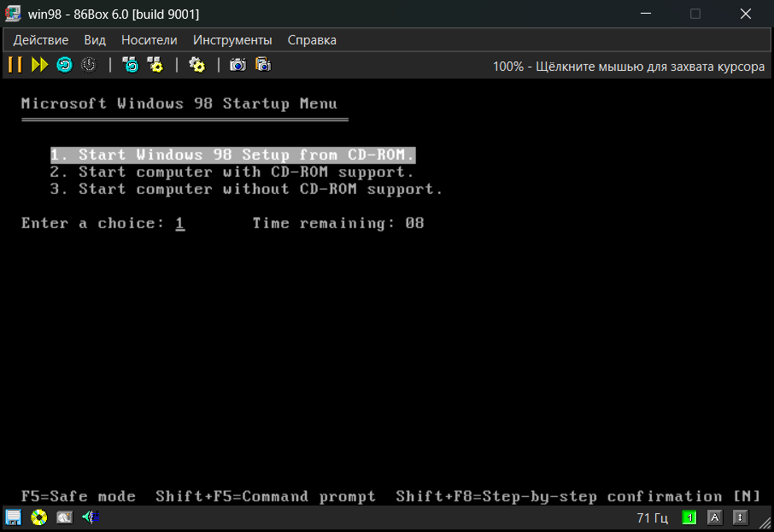This screenshot has height=532, width=774.
Task: Close the 86Box window
Action: tap(745, 14)
